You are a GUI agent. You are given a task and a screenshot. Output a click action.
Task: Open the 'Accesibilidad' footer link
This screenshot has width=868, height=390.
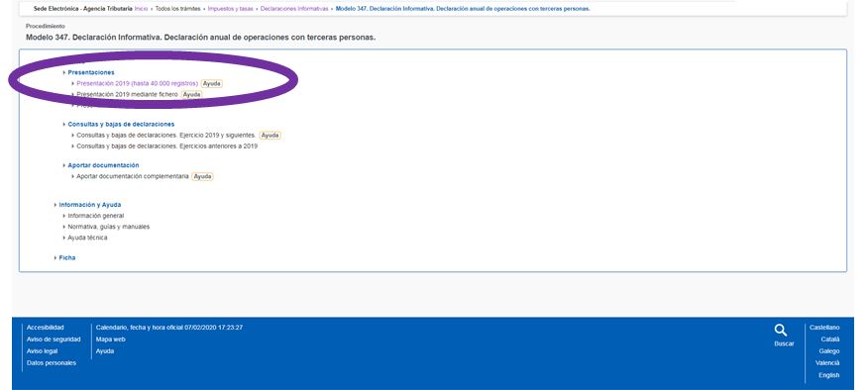[46, 328]
